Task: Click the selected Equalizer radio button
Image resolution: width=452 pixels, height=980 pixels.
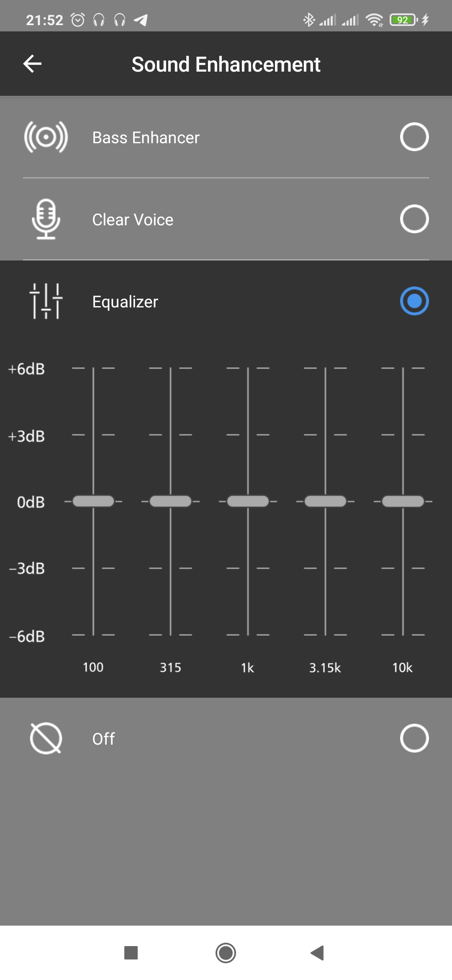Action: tap(414, 301)
